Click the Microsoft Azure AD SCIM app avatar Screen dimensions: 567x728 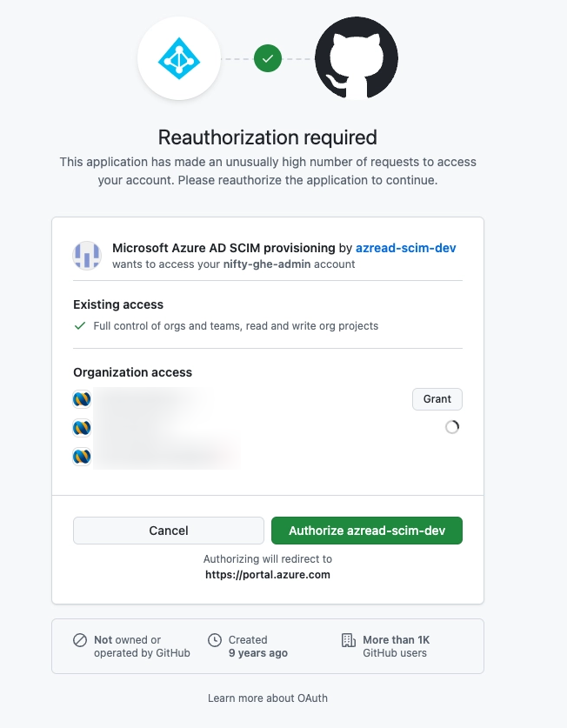click(87, 255)
